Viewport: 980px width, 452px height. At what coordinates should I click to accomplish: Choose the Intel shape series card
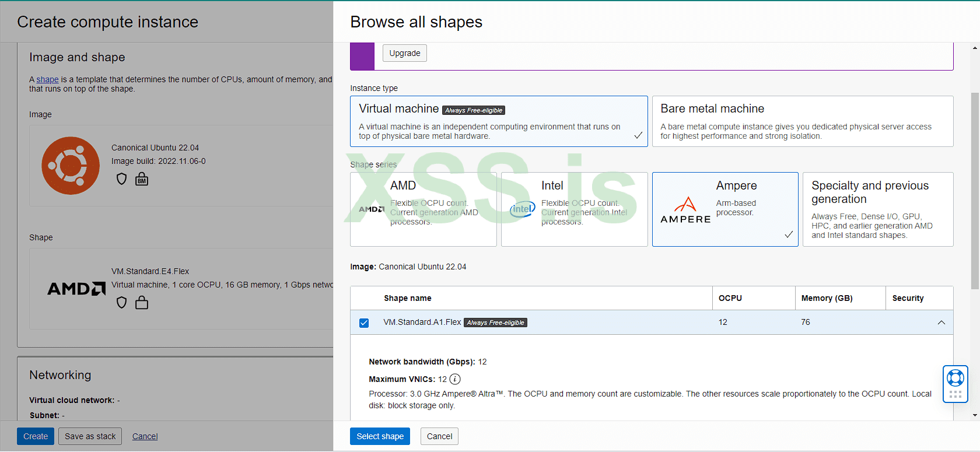click(x=575, y=209)
